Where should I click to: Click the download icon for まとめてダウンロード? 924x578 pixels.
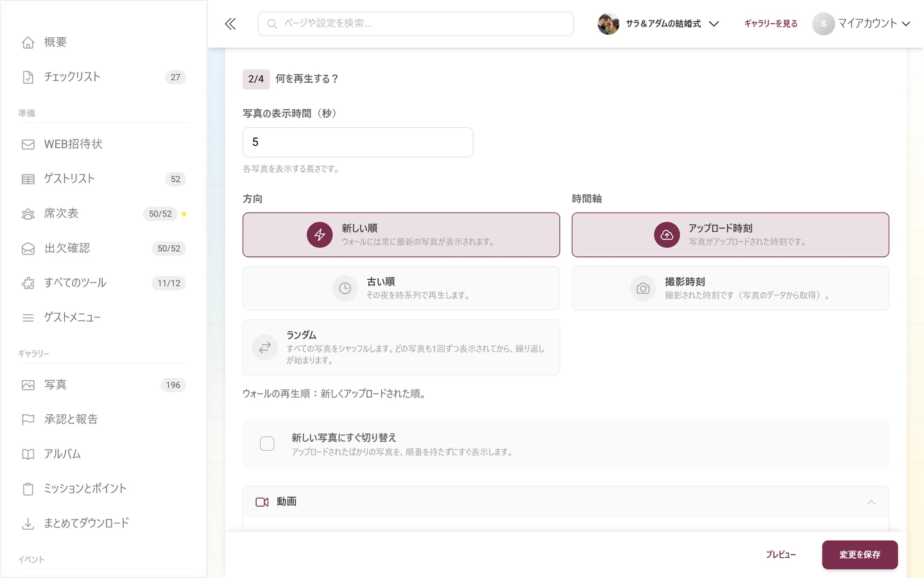[28, 523]
